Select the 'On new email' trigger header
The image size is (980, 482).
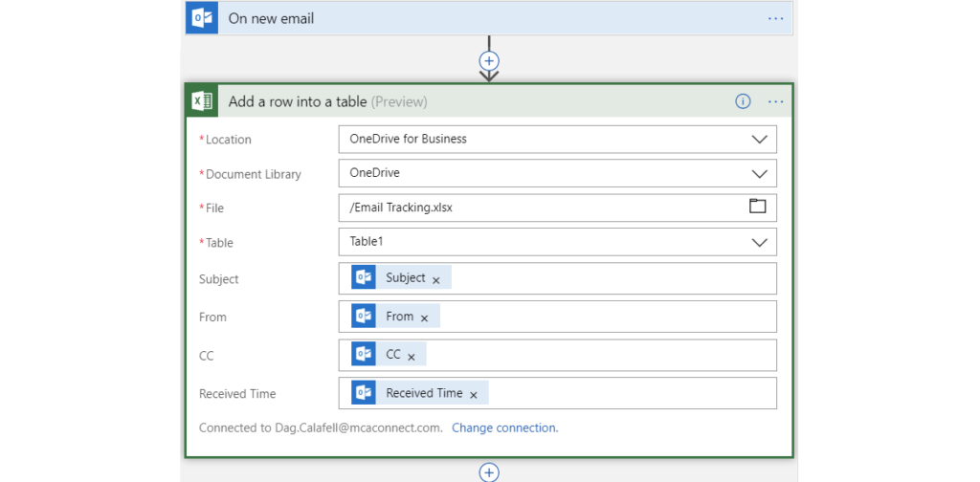(489, 18)
